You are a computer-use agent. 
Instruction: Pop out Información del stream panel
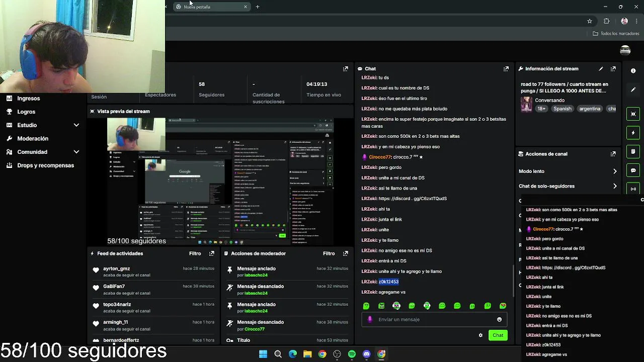(613, 69)
